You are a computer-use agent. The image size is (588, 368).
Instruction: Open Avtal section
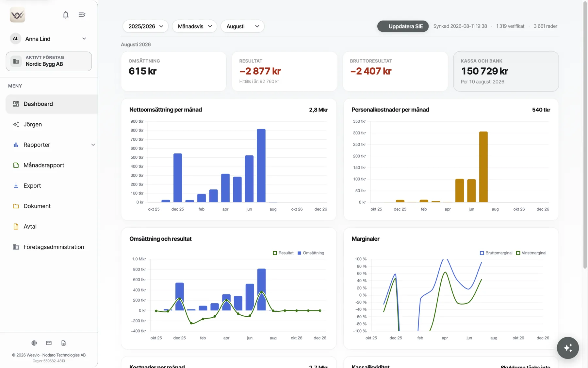[x=52, y=226]
